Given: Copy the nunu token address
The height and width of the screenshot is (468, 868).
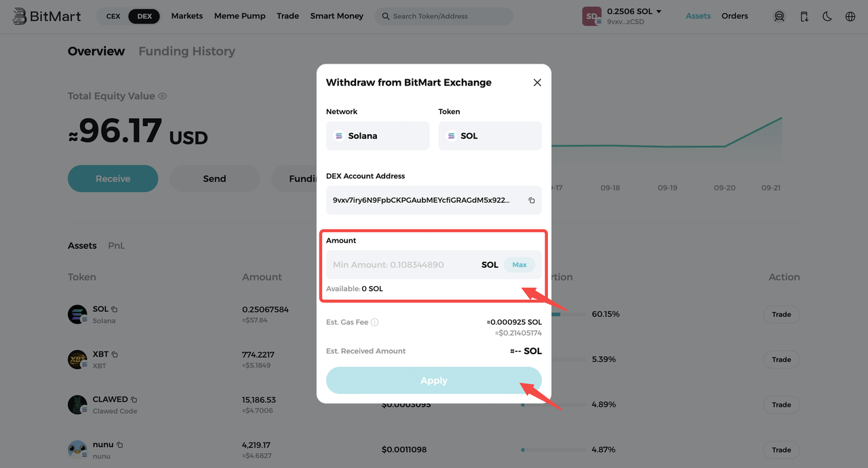Looking at the screenshot, I should (x=119, y=445).
